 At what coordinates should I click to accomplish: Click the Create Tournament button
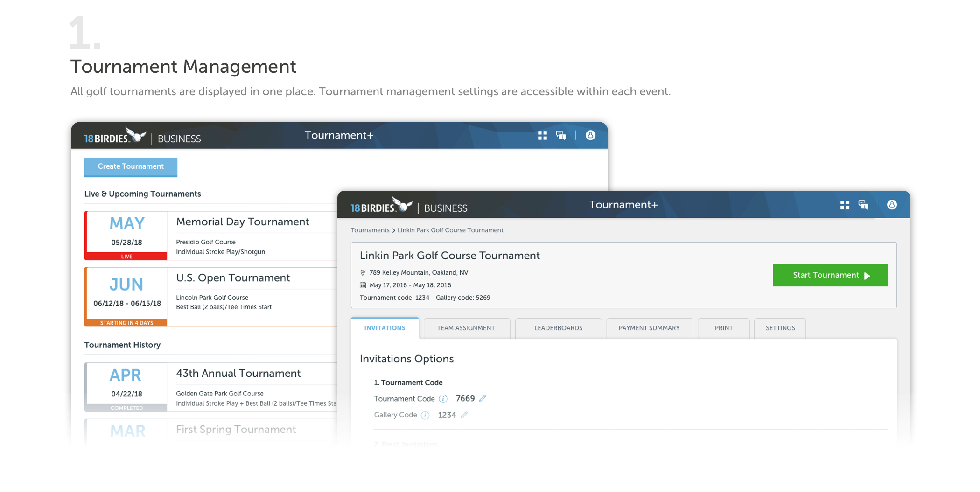(x=131, y=167)
